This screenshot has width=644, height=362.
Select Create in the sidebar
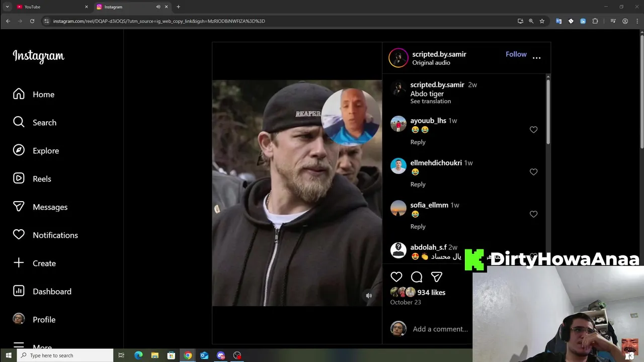(x=34, y=263)
